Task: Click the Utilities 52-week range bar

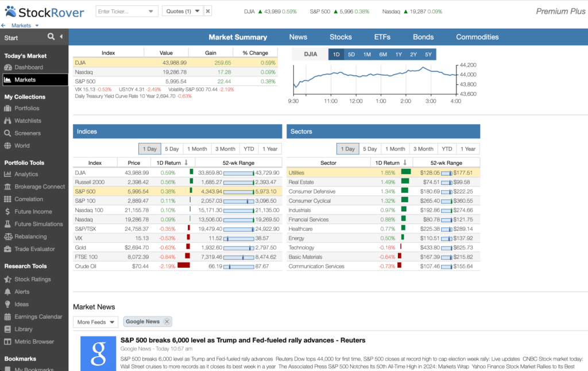Action: [x=447, y=173]
